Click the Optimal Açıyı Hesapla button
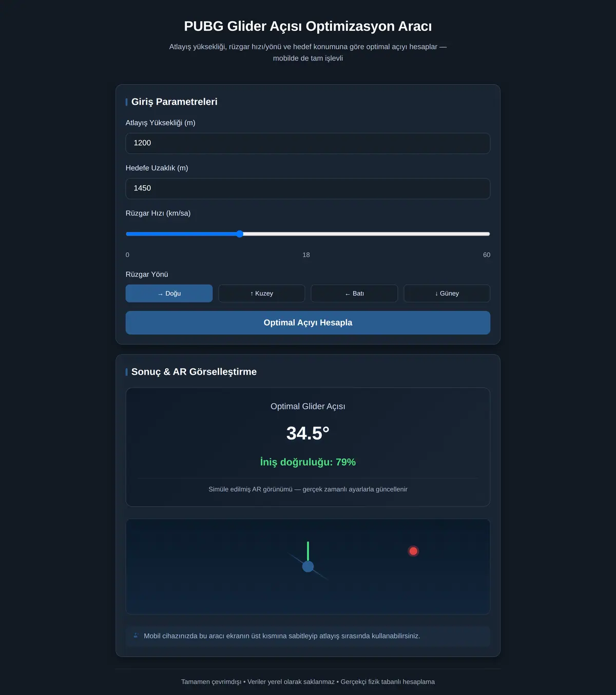The height and width of the screenshot is (695, 616). pyautogui.click(x=308, y=323)
